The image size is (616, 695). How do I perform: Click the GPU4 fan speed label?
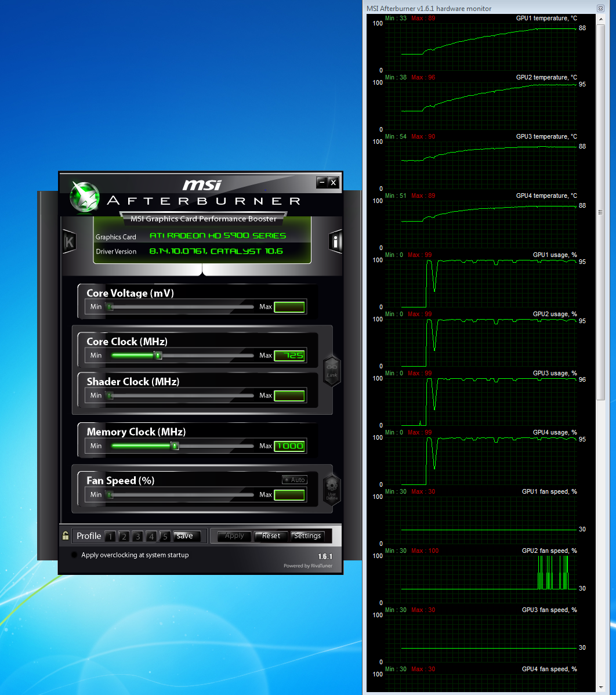pos(549,669)
